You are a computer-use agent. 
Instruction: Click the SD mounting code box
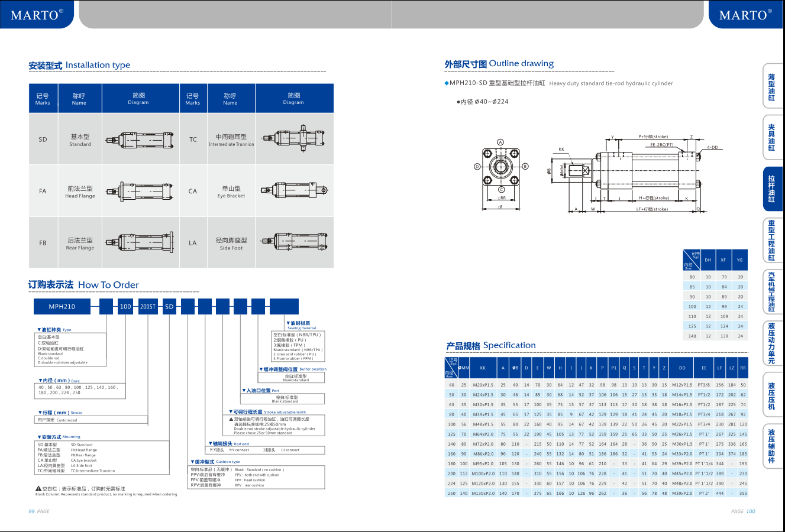(x=170, y=306)
